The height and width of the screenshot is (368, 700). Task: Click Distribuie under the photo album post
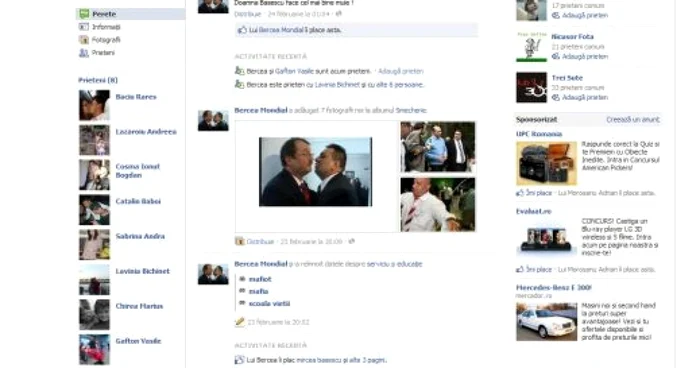pyautogui.click(x=260, y=242)
